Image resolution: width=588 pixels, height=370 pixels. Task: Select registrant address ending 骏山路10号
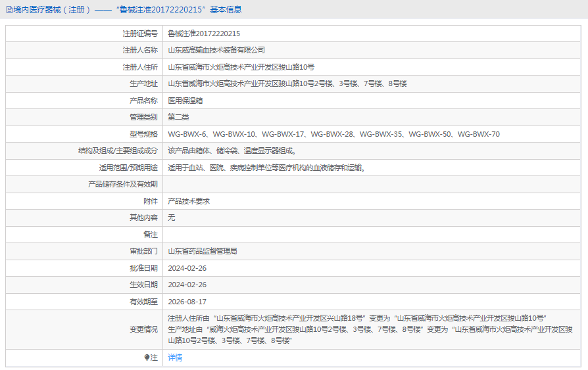pyautogui.click(x=241, y=67)
